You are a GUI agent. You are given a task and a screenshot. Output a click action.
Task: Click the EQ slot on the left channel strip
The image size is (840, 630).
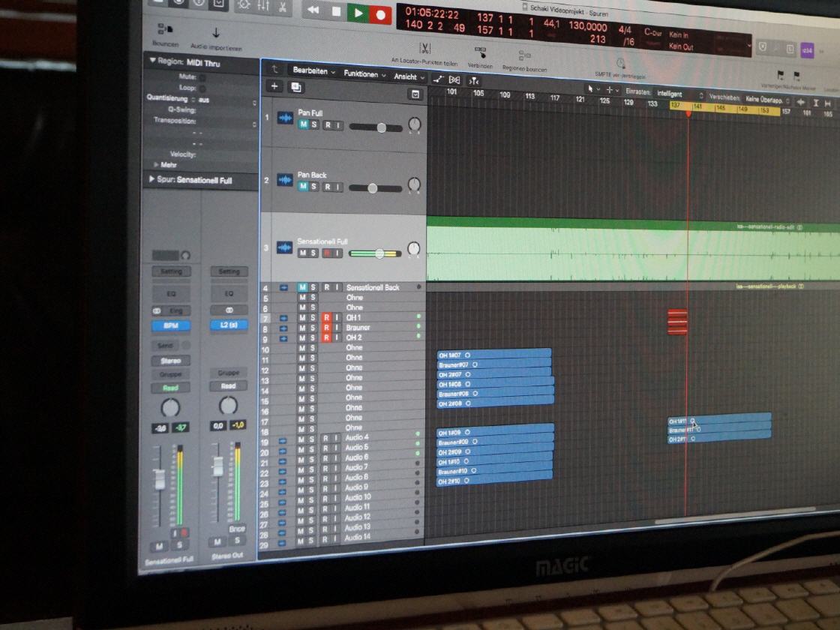(x=172, y=294)
